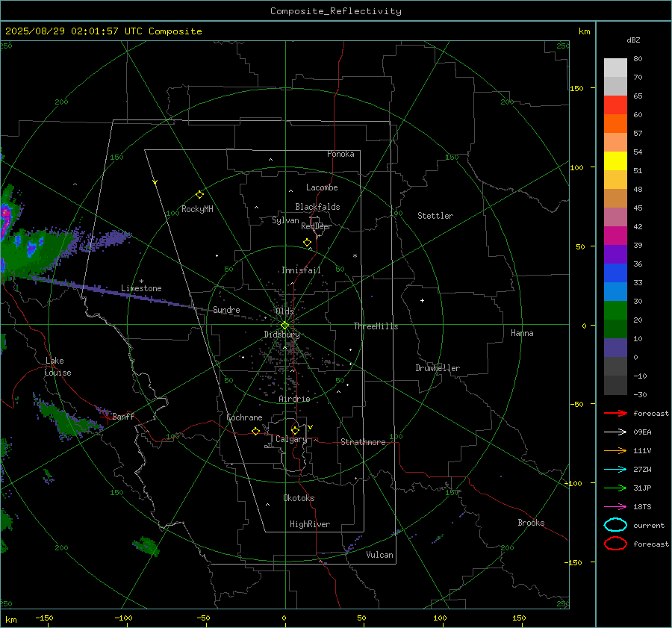Screen dimensions: 672x628
Task: Click the asterisk marker above Limestone
Action: tap(141, 282)
